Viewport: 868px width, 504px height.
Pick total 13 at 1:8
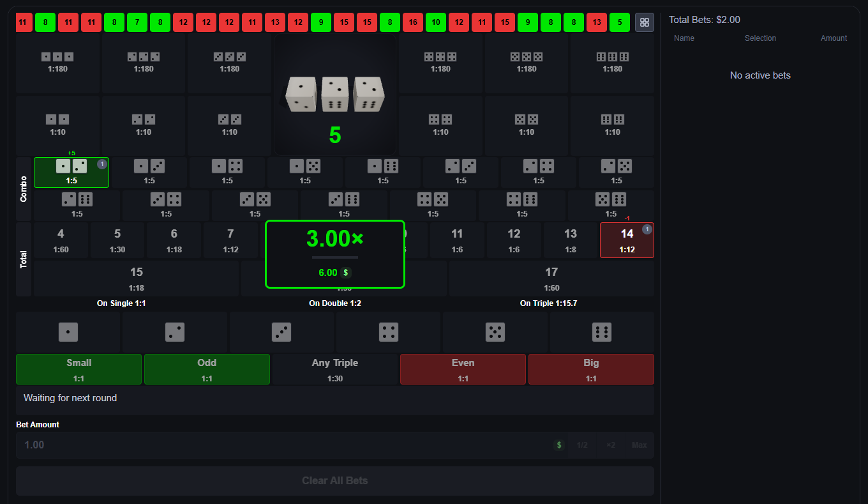571,240
